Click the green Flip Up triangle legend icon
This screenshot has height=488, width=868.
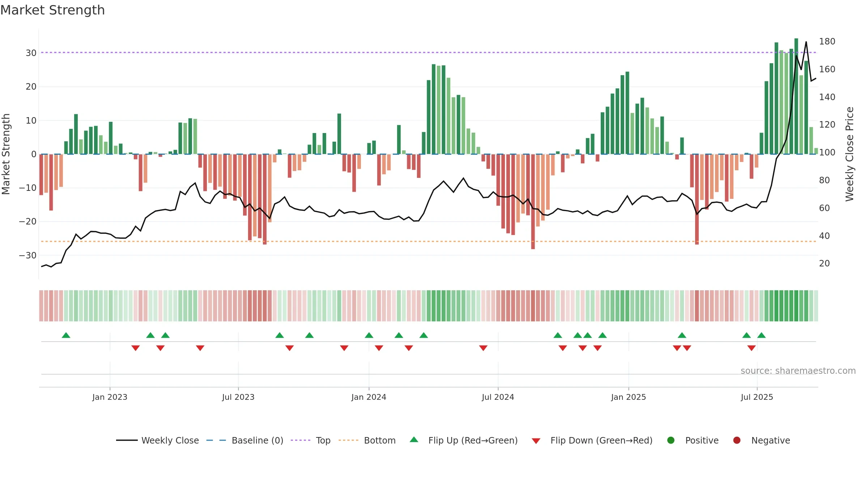[x=414, y=440]
